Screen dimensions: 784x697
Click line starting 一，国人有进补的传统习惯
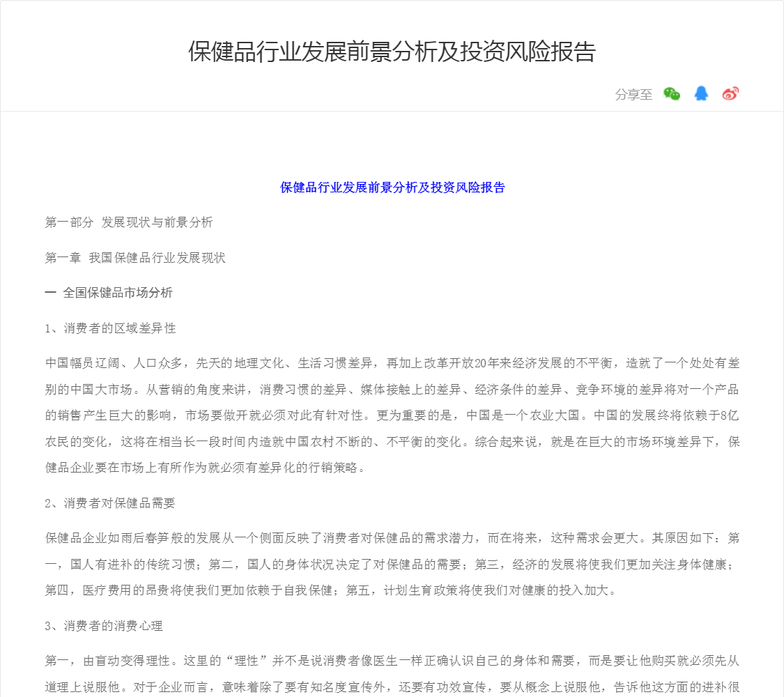pos(390,565)
